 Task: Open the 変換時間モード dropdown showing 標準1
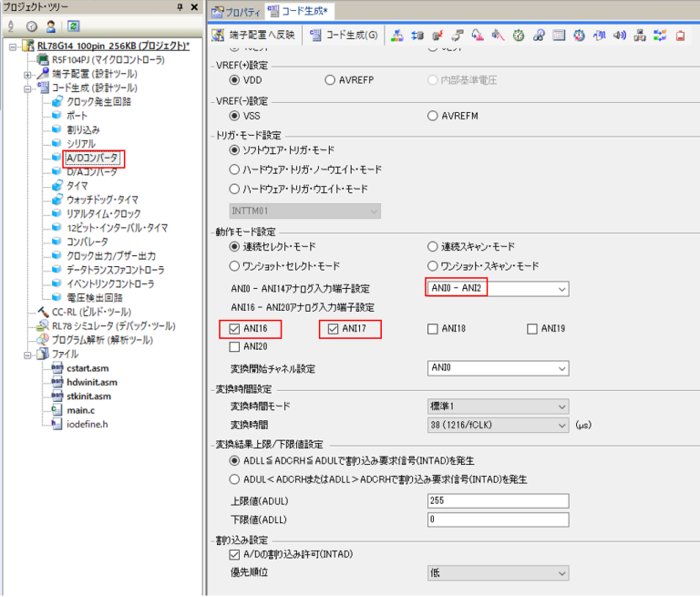pyautogui.click(x=498, y=407)
